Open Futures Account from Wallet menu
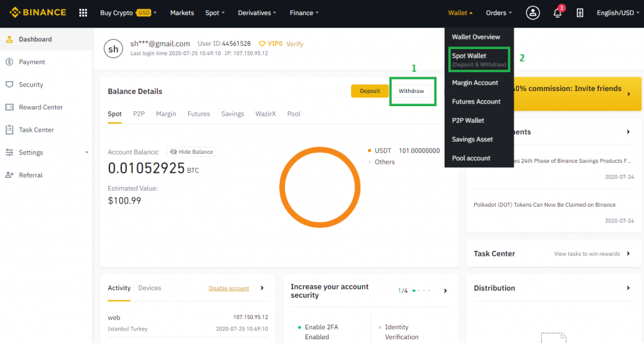The width and height of the screenshot is (644, 343). click(476, 101)
